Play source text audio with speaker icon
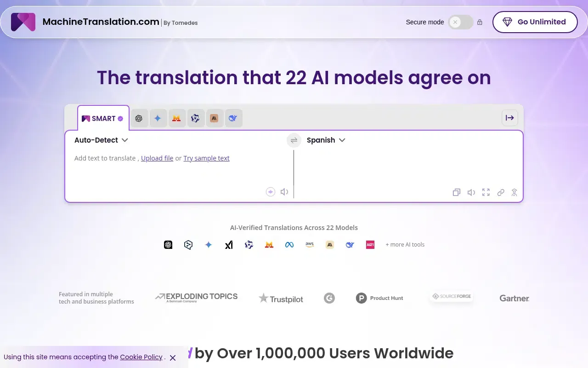 point(284,192)
